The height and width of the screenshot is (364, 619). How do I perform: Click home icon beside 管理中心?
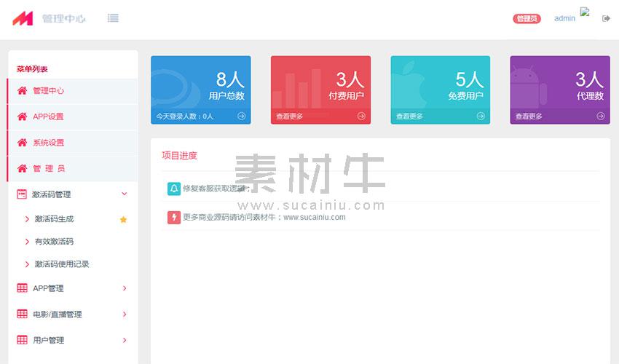[x=22, y=90]
